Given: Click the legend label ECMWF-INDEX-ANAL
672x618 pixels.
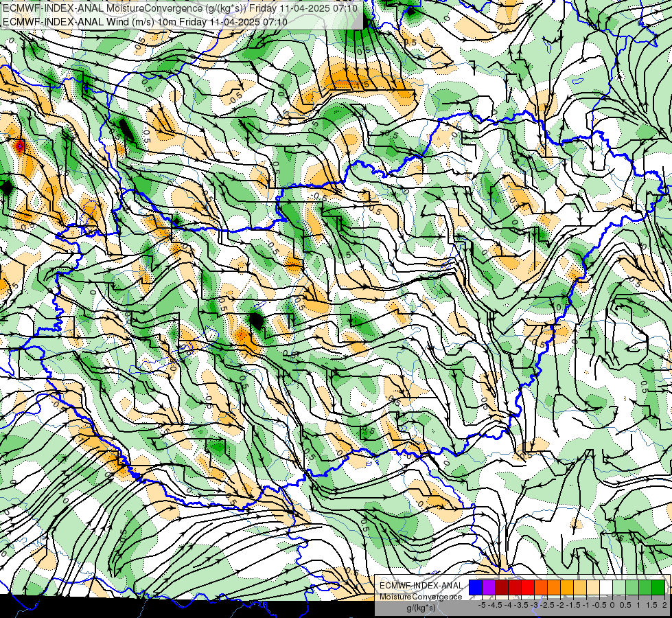Looking at the screenshot, I should point(421,586).
